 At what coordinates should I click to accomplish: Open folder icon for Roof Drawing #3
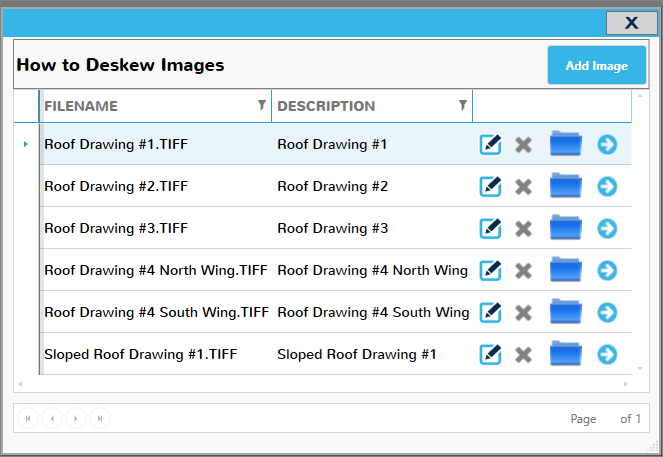point(565,229)
